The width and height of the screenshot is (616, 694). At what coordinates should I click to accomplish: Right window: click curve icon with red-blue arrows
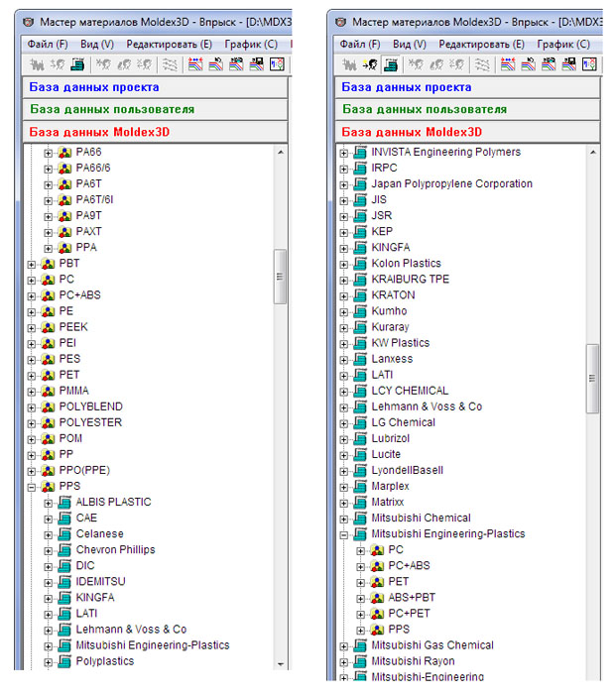[508, 64]
